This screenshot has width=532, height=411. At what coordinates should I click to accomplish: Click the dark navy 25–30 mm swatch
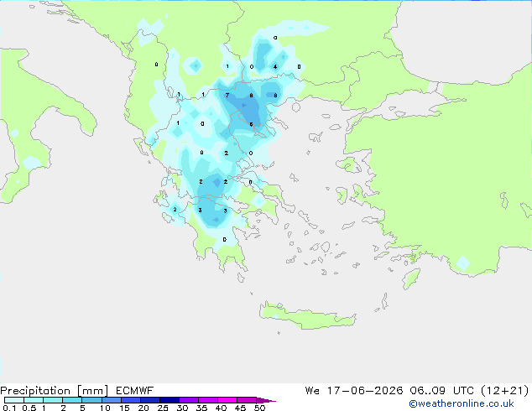pyautogui.click(x=169, y=400)
